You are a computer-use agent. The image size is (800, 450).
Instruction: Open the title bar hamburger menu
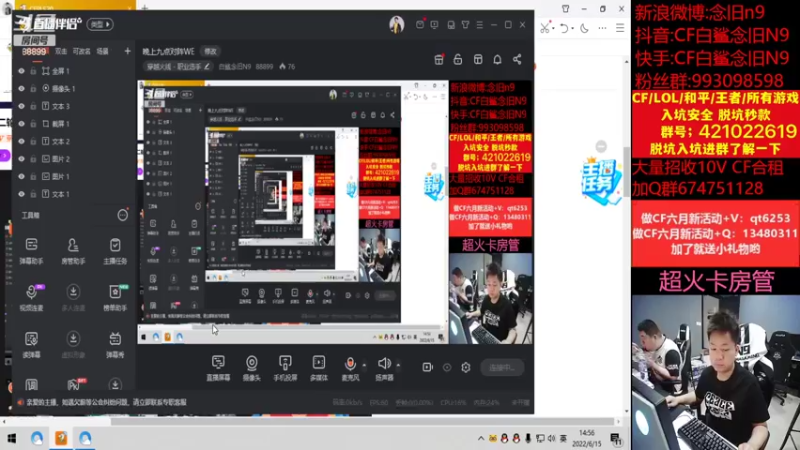480,24
